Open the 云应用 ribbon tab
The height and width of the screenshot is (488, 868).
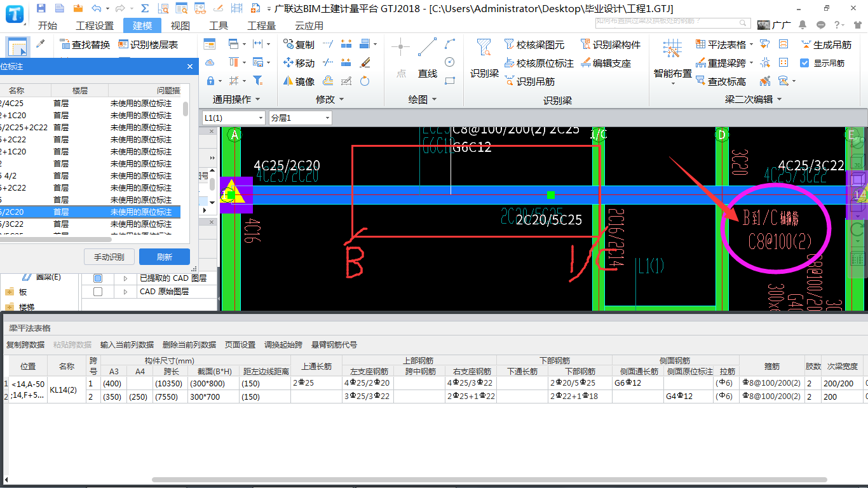point(309,25)
